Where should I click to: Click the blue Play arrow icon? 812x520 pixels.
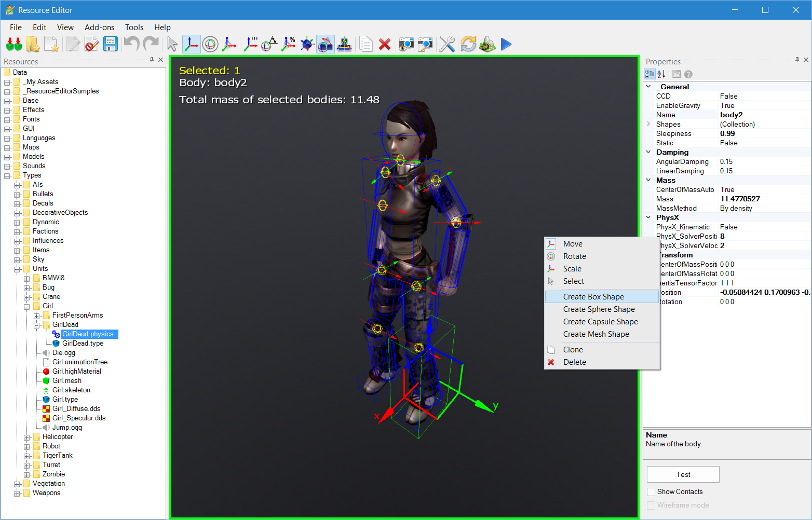(x=506, y=45)
